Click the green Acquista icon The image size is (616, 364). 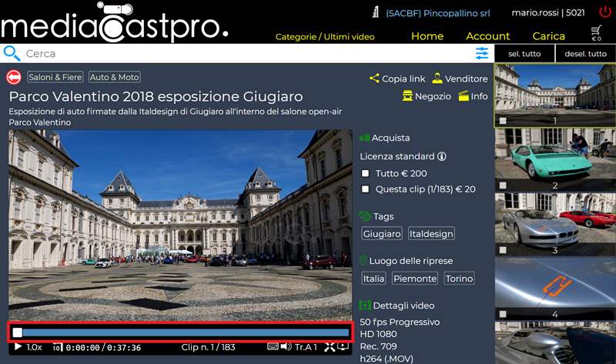tap(364, 138)
